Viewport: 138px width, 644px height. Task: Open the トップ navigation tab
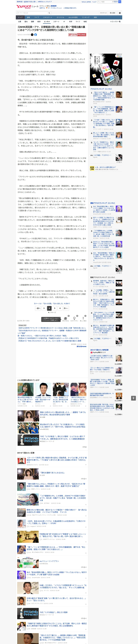pos(20,17)
